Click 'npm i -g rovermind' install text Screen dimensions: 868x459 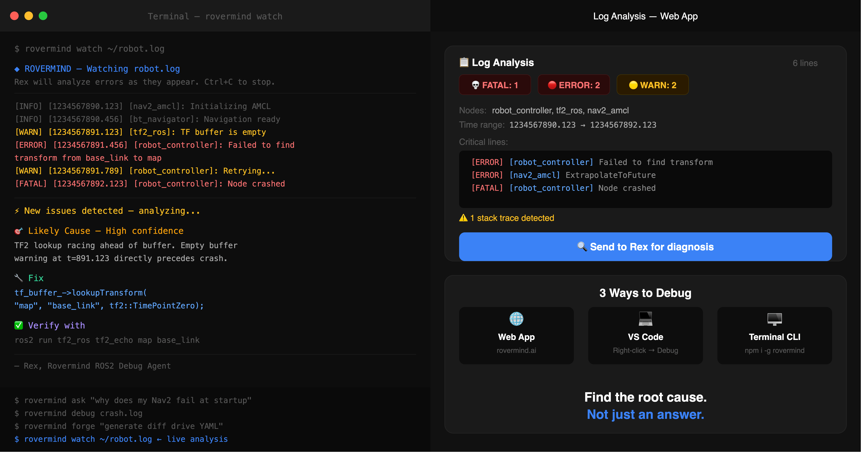pyautogui.click(x=774, y=351)
